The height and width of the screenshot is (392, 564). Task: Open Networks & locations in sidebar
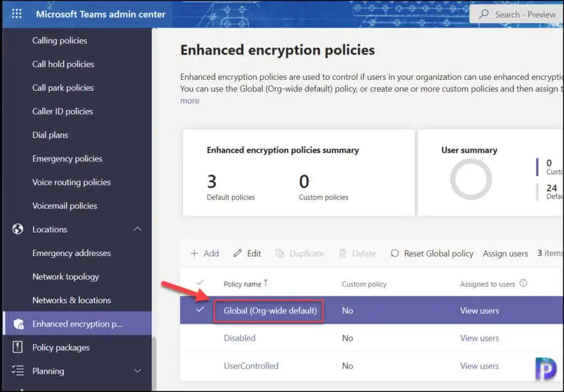click(72, 300)
